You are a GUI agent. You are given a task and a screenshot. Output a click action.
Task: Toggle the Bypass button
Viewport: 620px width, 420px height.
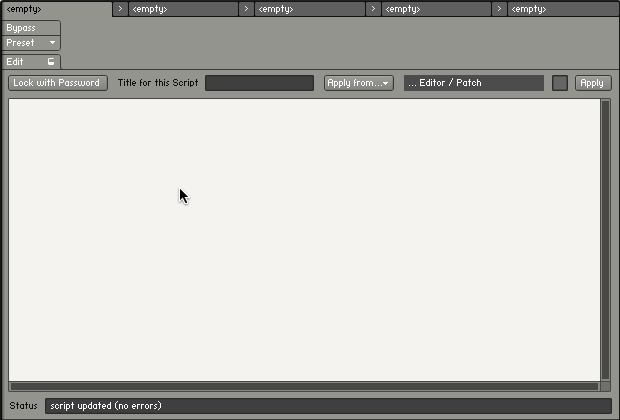click(31, 28)
